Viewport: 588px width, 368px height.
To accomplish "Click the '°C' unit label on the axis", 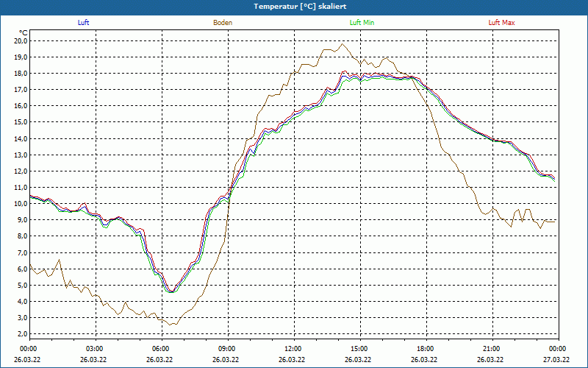I will point(24,33).
